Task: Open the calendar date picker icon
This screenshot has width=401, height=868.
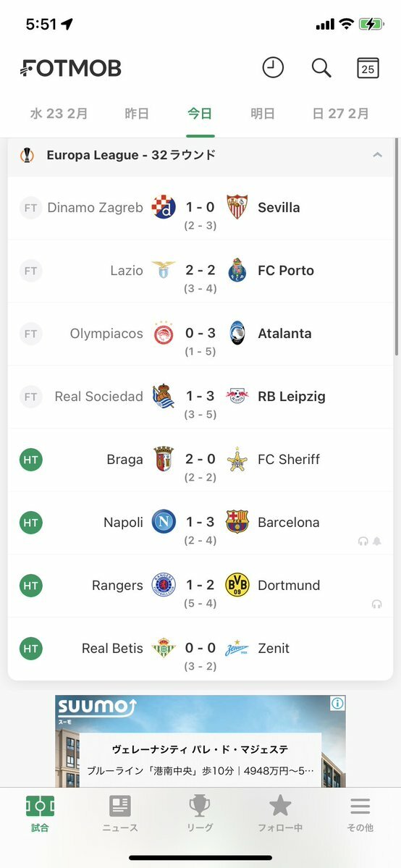Action: (x=368, y=68)
